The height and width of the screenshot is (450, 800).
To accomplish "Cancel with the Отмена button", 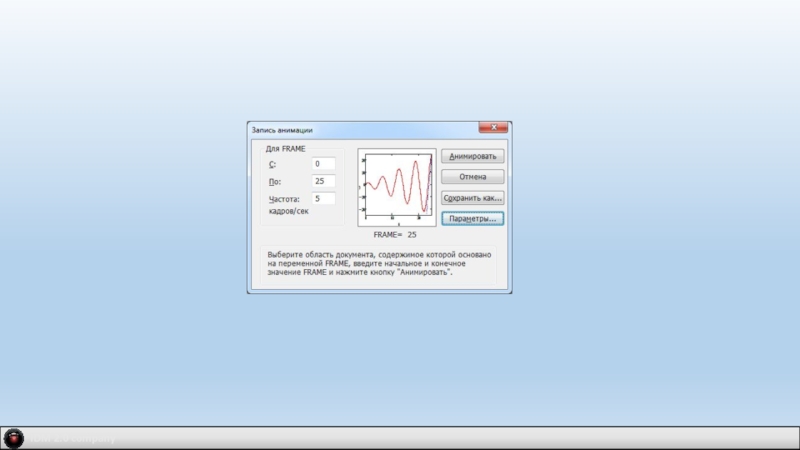I will 472,177.
